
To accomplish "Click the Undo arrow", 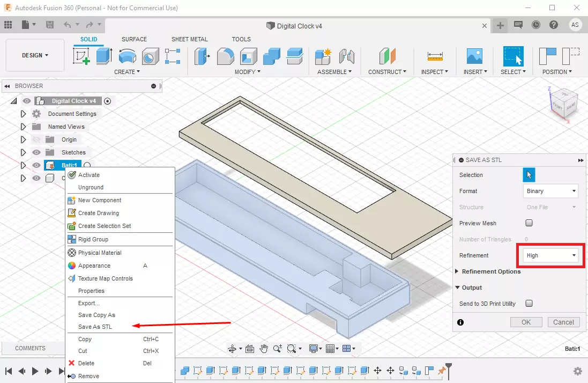I will point(68,25).
